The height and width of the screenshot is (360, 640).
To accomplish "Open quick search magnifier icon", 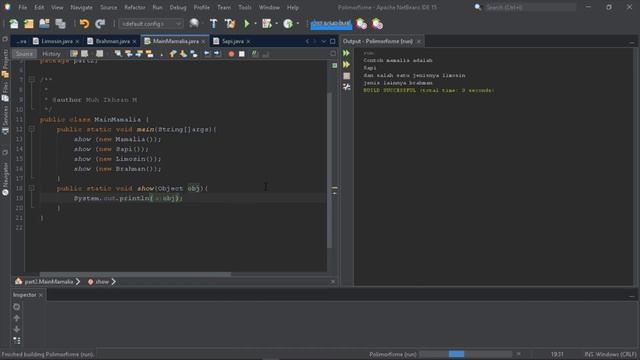I will click(x=478, y=7).
